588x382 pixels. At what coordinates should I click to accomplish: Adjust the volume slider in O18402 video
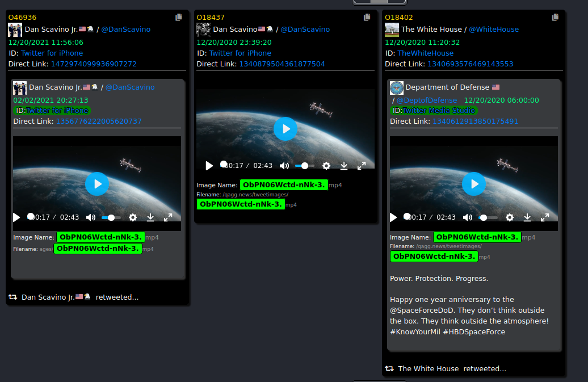pos(488,218)
